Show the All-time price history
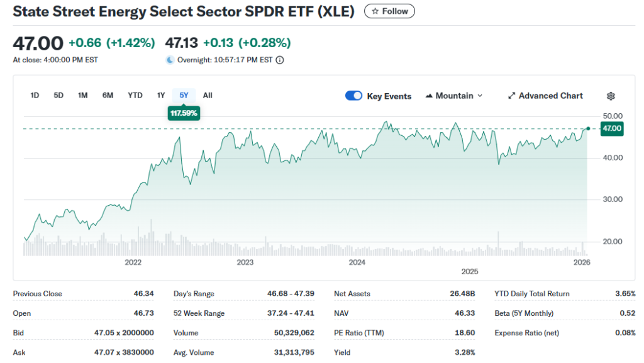Screen dimensions: 644x363 coord(208,95)
